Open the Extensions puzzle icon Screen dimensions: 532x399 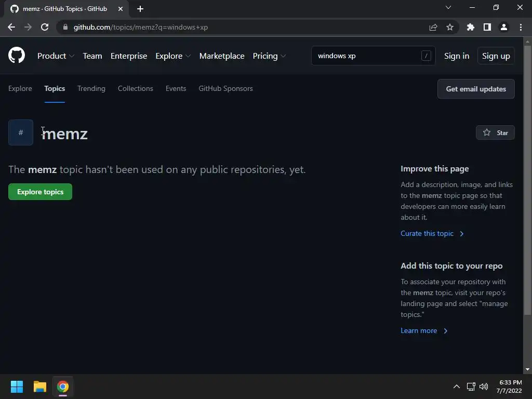pyautogui.click(x=471, y=27)
